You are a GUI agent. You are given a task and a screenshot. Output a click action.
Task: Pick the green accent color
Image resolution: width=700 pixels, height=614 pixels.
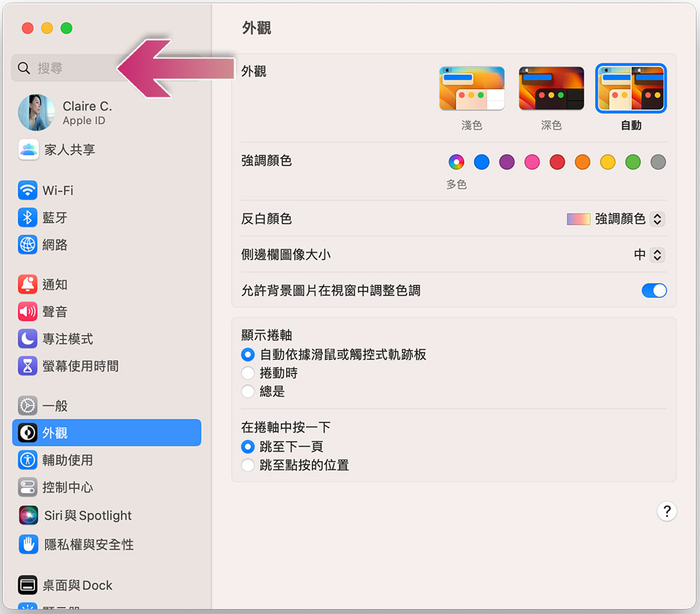[633, 162]
